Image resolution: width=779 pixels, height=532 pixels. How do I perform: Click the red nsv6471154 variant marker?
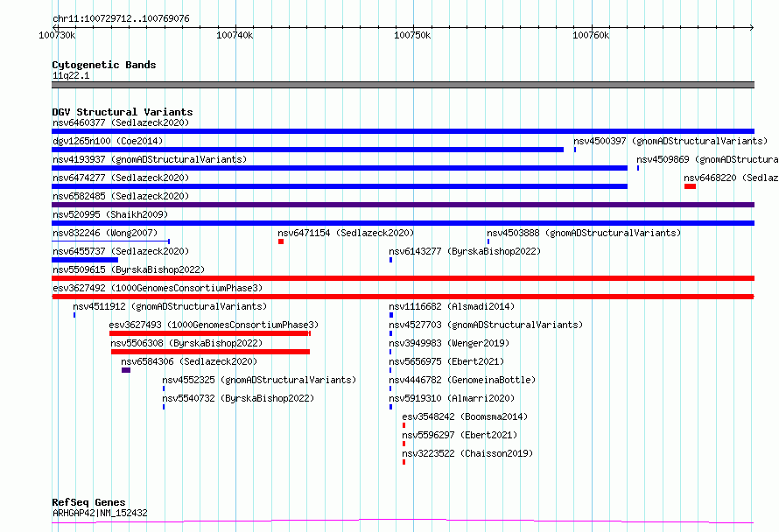pos(281,241)
